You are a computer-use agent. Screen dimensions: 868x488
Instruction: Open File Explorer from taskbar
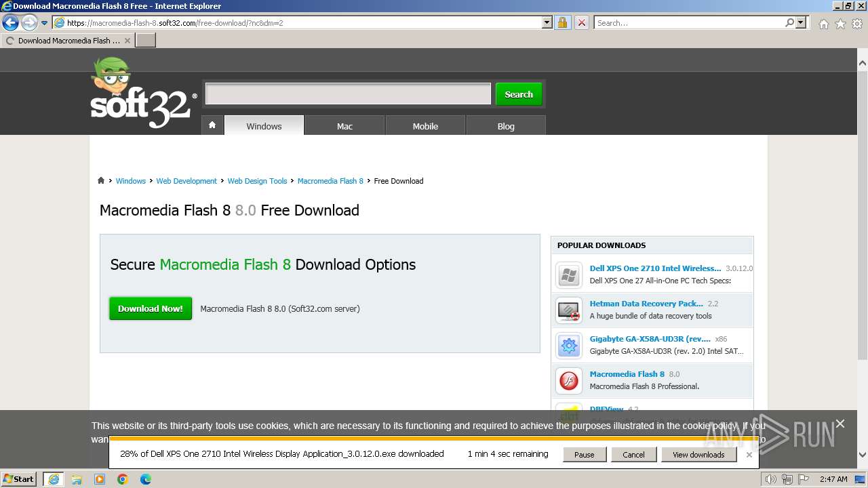[x=77, y=479]
